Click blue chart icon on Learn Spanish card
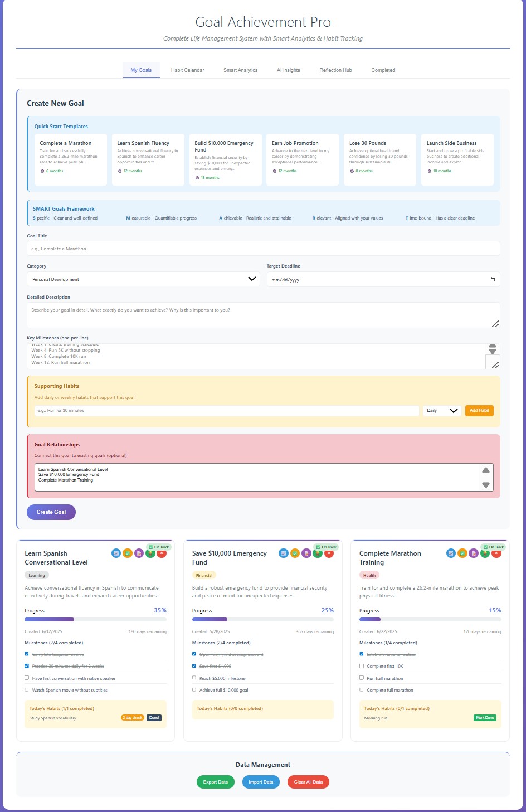526x812 pixels. tap(116, 553)
